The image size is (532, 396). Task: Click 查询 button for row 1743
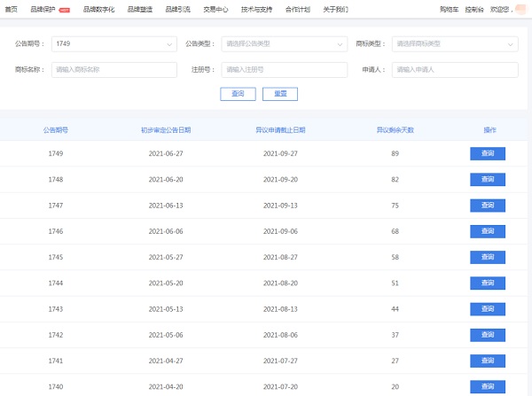[x=488, y=309]
